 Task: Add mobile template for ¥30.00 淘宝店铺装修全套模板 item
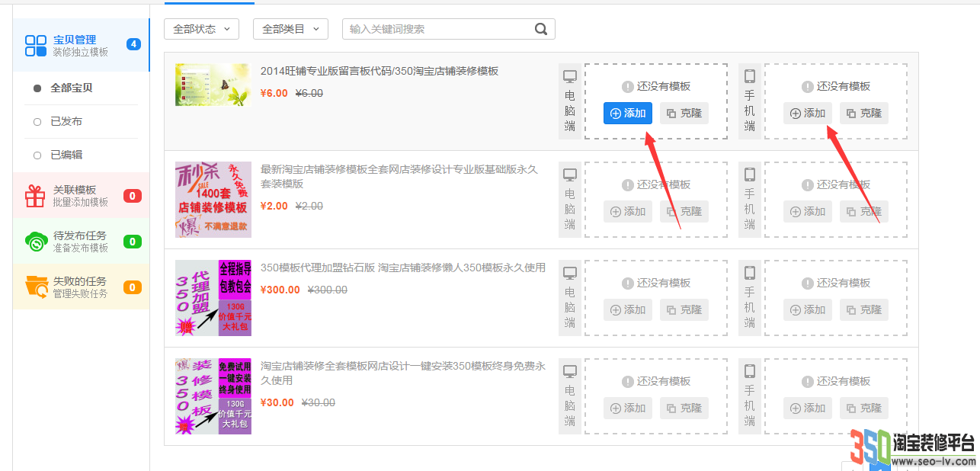click(x=808, y=408)
